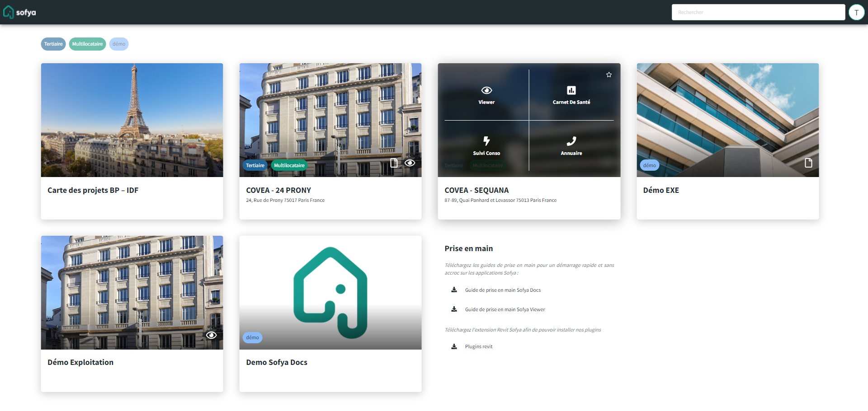Open document icon on COVEA - 24 PRONY
This screenshot has width=868, height=411.
tap(394, 163)
